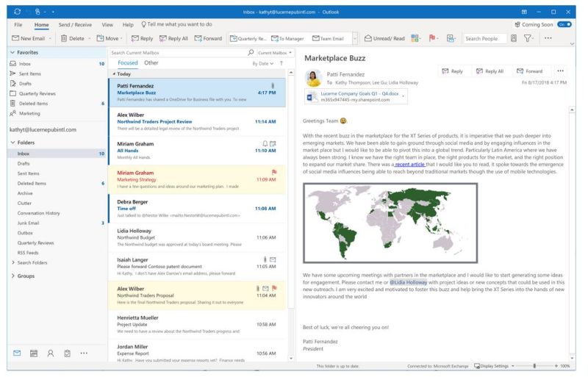Viewport: 588px width, 377px height.
Task: Expand the Groups section in folder pane
Action: [x=13, y=276]
